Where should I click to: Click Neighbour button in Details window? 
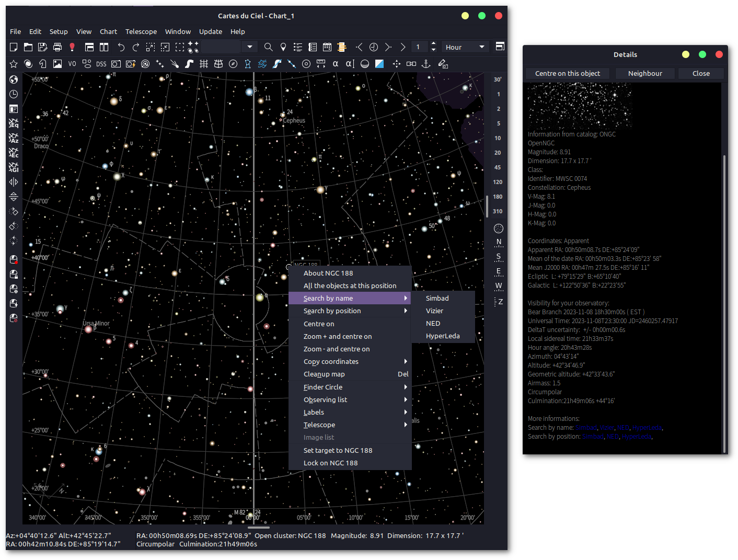tap(645, 73)
